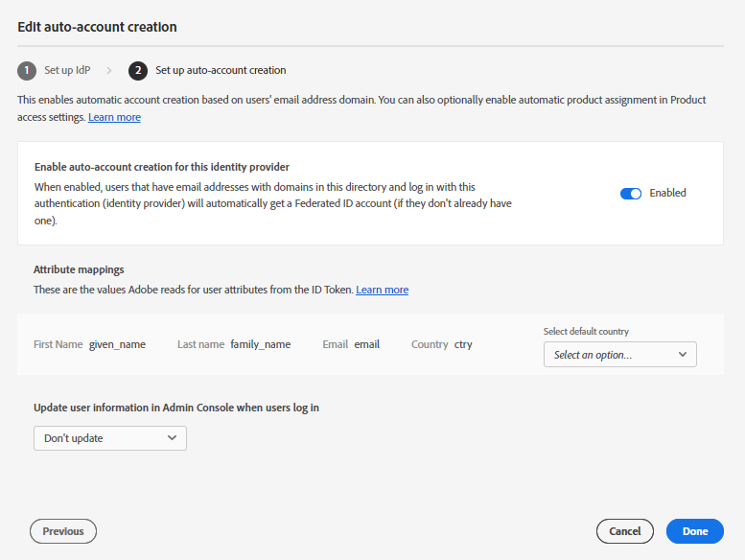Select the "Set up auto-account creation" step
Viewport: 745px width, 560px height.
[x=221, y=70]
